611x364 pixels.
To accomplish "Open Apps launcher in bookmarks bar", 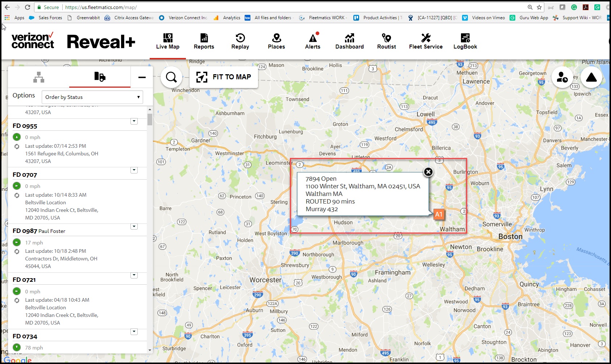I will 14,17.
